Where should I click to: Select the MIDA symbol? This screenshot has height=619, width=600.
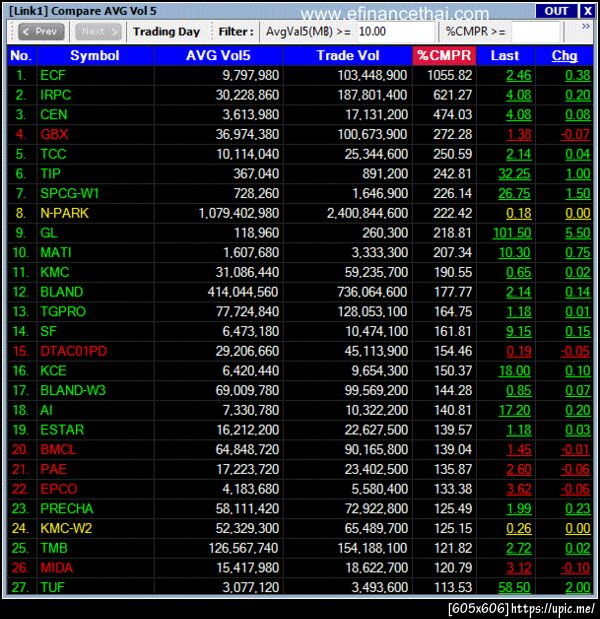coord(56,568)
